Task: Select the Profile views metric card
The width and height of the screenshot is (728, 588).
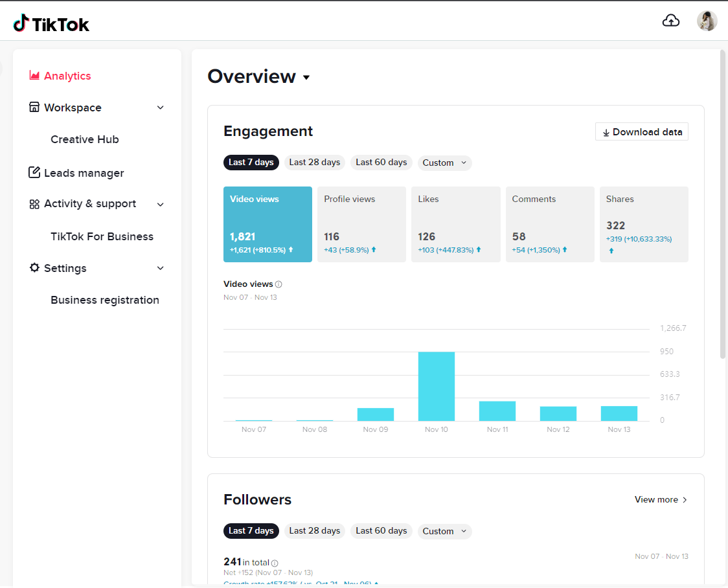Action: point(361,224)
